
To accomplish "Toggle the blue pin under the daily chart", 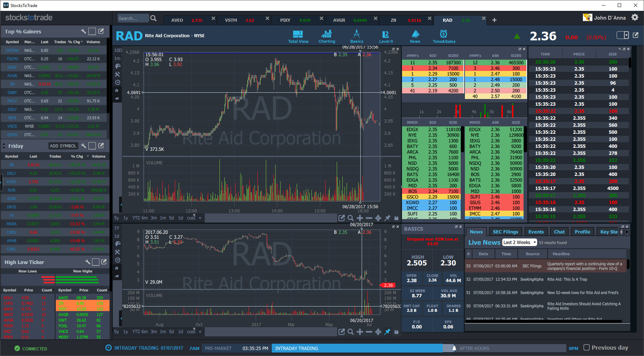I will click(x=387, y=332).
